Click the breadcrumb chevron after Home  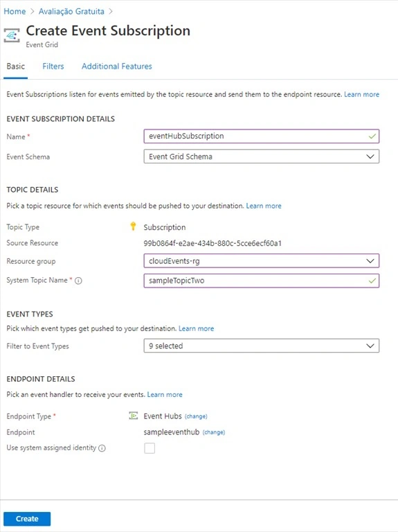pos(33,11)
